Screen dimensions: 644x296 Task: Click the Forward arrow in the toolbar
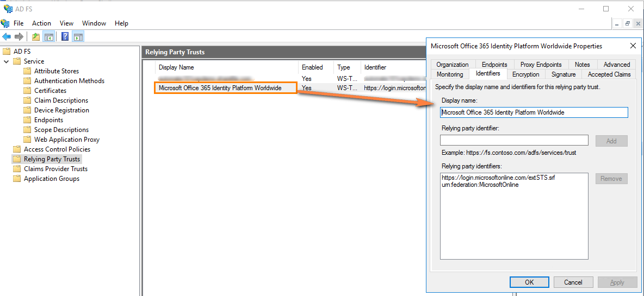point(19,37)
